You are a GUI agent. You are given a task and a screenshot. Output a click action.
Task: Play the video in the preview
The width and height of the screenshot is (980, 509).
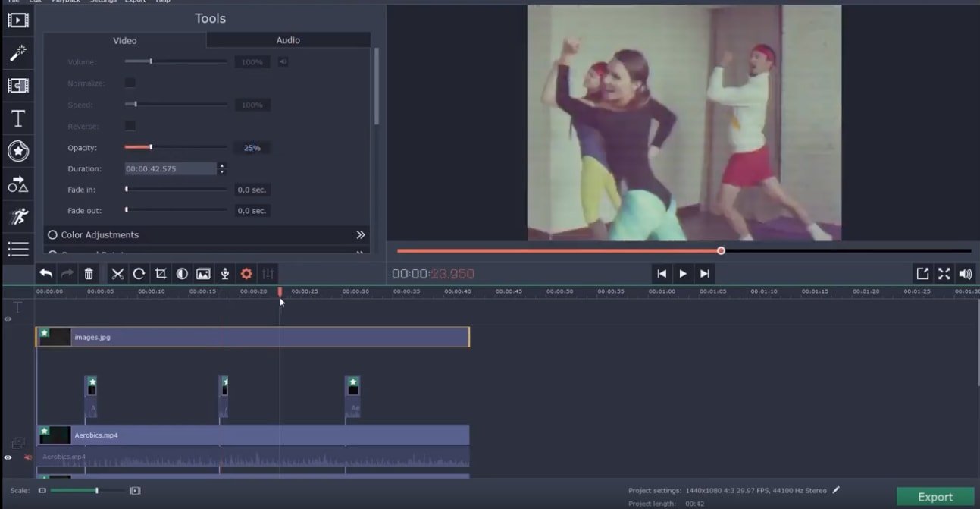[x=682, y=273]
